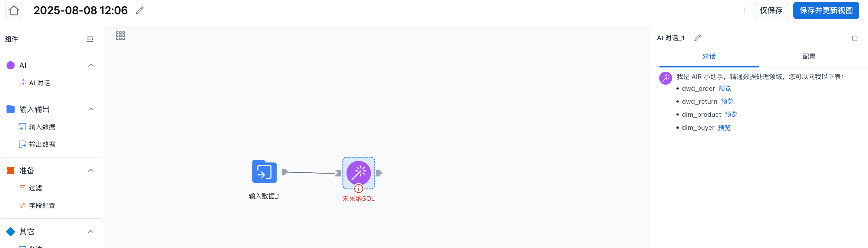Image resolution: width=868 pixels, height=248 pixels.
Task: Click the red warning icon on AI node
Action: (359, 189)
